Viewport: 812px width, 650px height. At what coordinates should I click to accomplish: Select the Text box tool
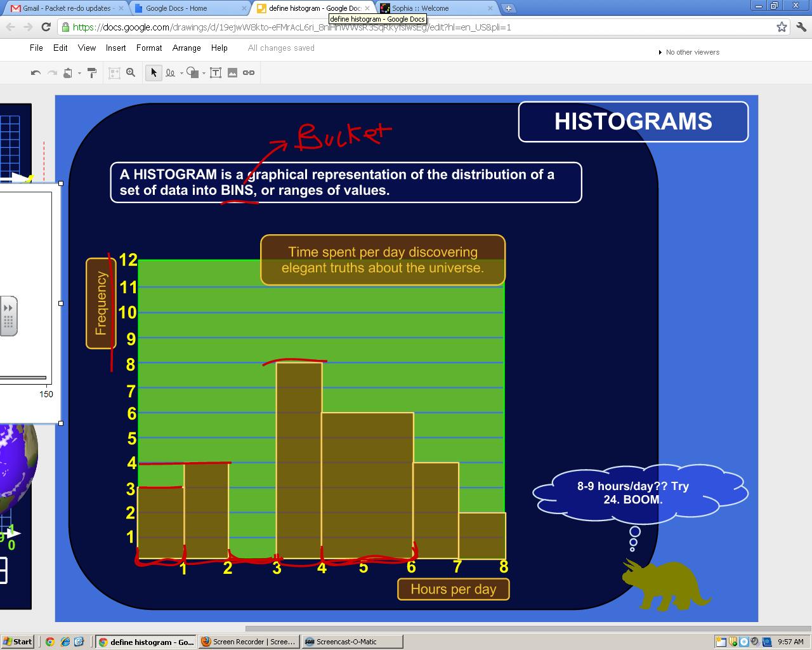click(x=216, y=73)
